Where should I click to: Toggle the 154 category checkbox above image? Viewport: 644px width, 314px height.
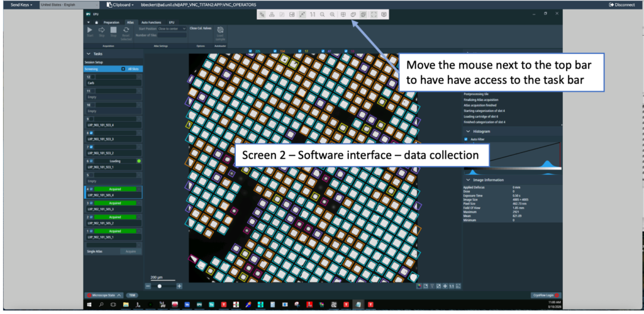click(275, 52)
